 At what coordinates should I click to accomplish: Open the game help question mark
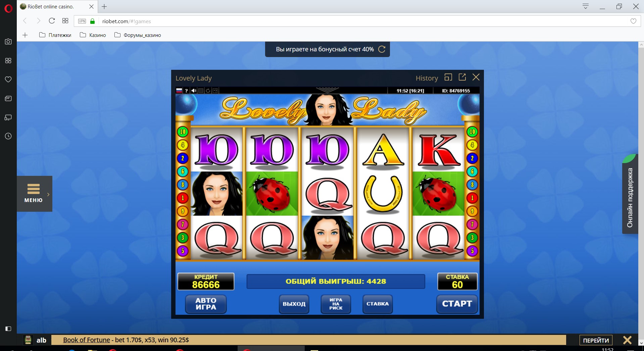click(x=186, y=91)
